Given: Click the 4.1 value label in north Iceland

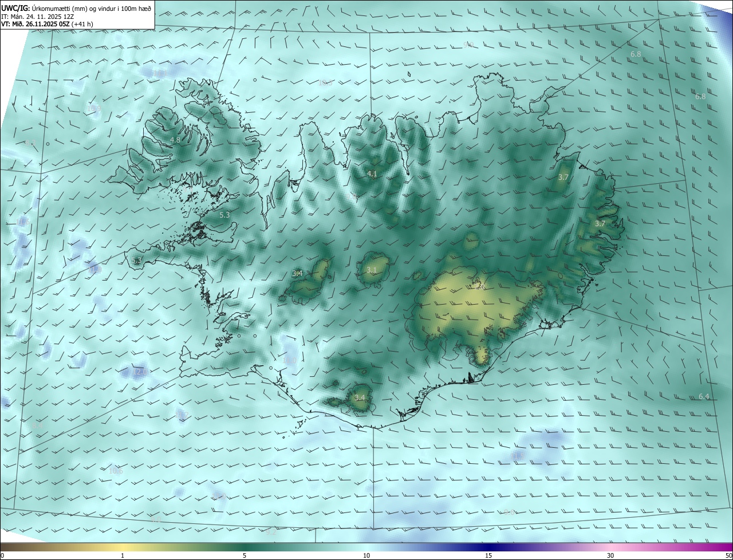Looking at the screenshot, I should [x=372, y=173].
